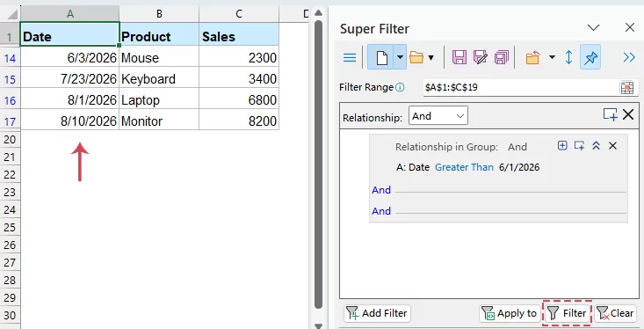Toggle the pin pane icon
This screenshot has width=644, height=329.
click(590, 57)
